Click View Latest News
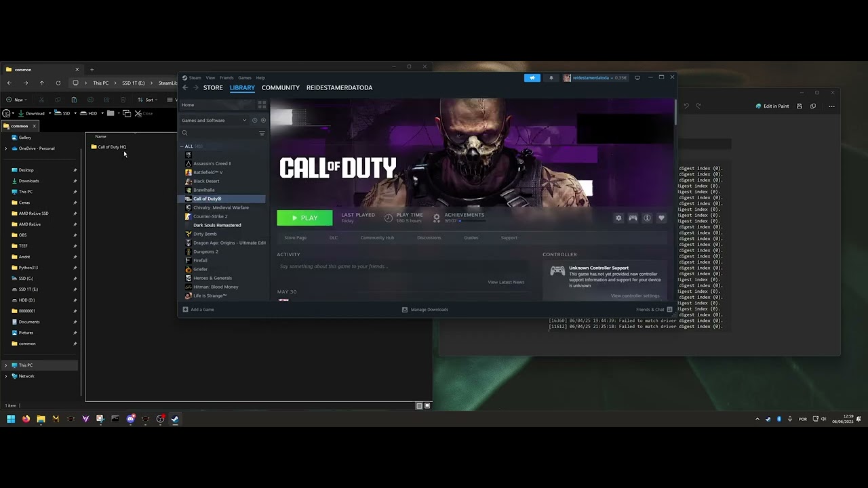868x488 pixels. tap(506, 282)
